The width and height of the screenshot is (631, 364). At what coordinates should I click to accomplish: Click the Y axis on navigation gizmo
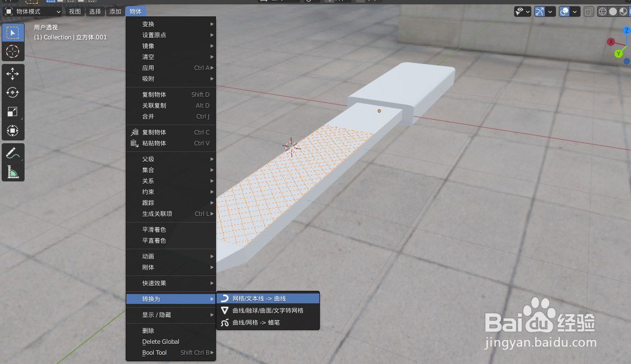tap(620, 52)
